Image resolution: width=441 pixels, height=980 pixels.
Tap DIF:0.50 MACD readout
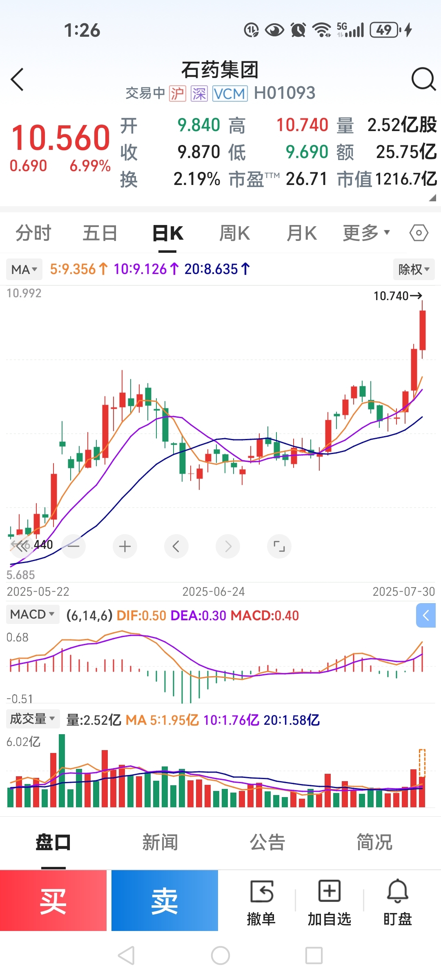tap(141, 615)
